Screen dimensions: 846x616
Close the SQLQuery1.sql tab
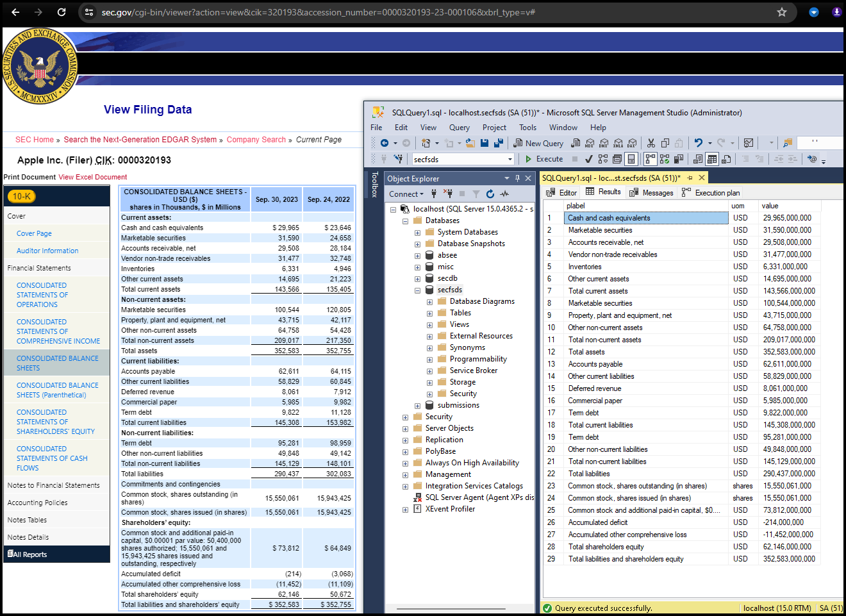[x=702, y=178]
